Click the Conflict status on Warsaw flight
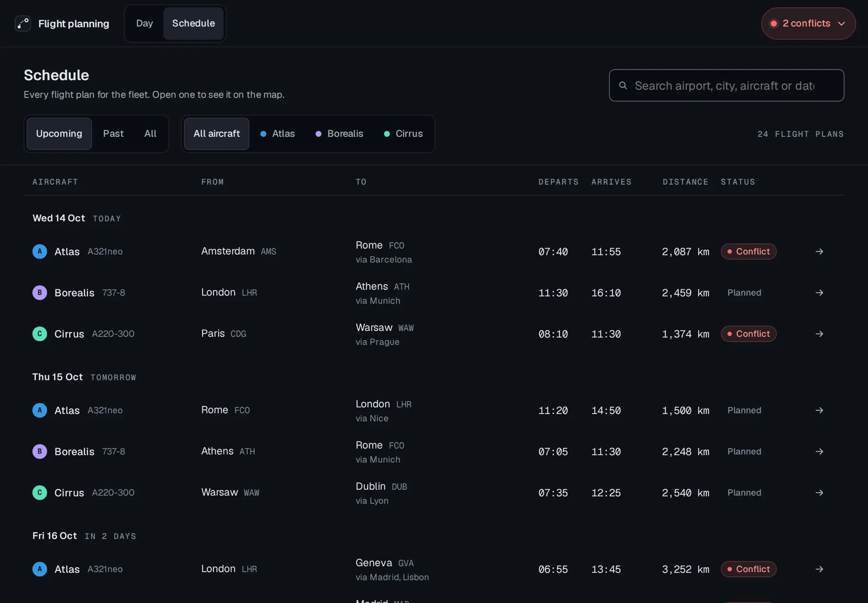 tap(748, 334)
